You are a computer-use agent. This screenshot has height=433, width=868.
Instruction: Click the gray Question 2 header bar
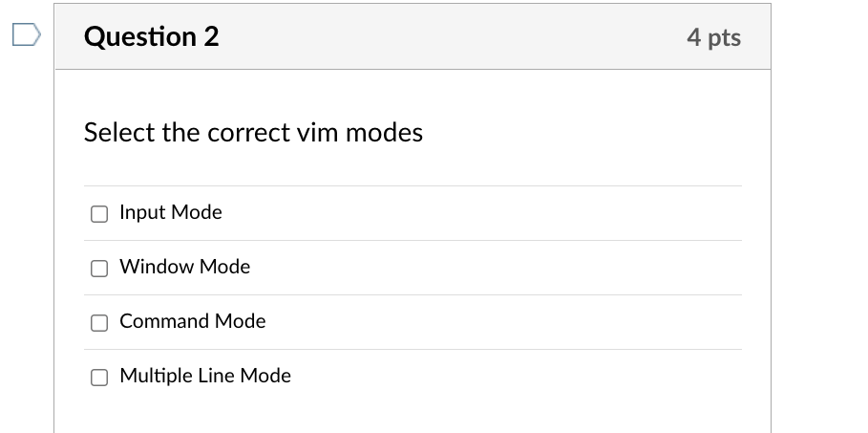(413, 36)
